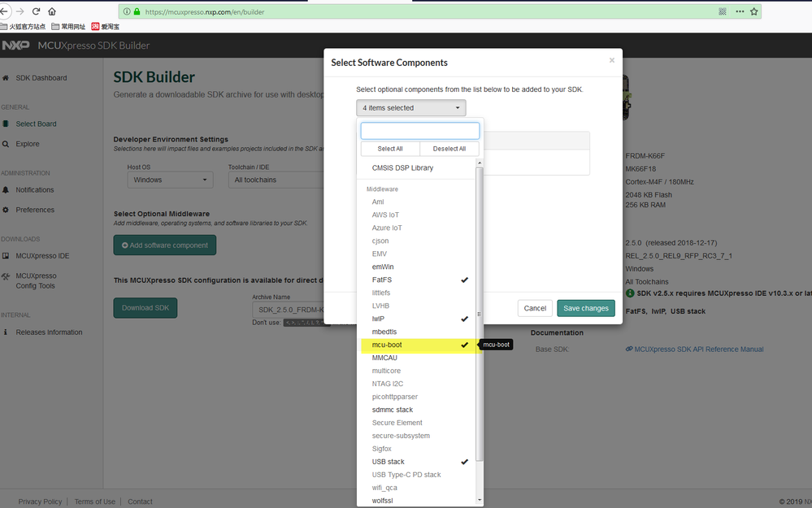Select the CMSIS DSP Library item
This screenshot has width=812, height=508.
point(418,167)
